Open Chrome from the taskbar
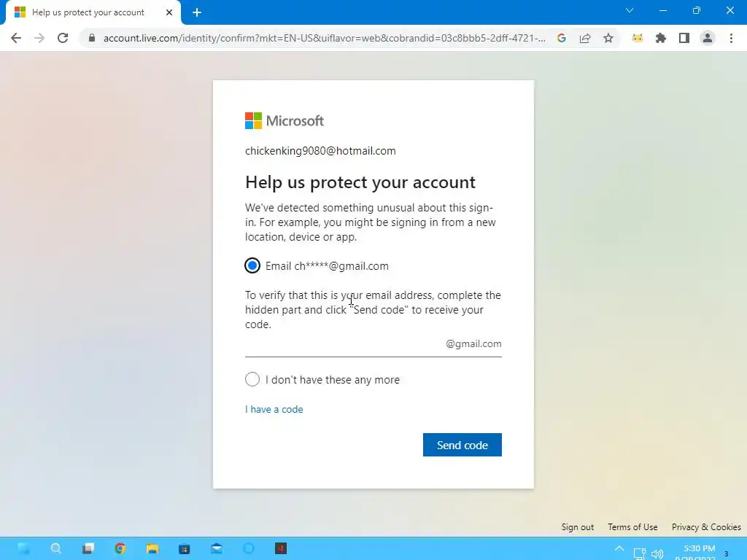The height and width of the screenshot is (560, 747). tap(120, 548)
